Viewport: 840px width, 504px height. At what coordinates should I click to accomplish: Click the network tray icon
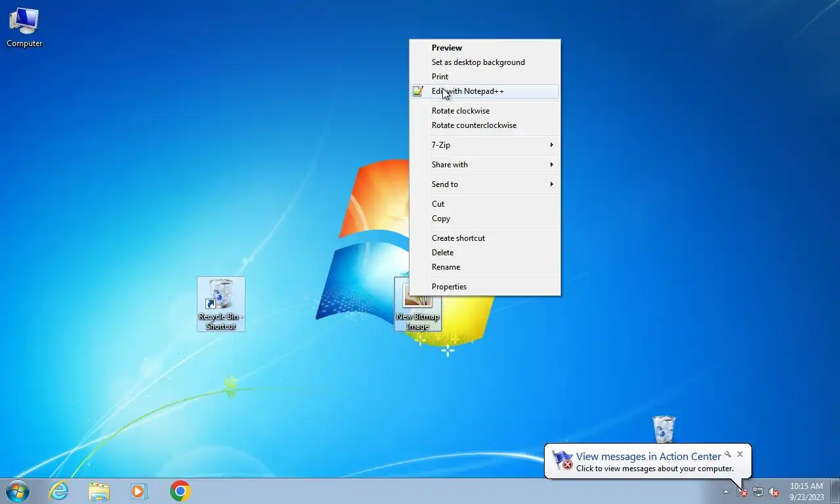[x=758, y=492]
